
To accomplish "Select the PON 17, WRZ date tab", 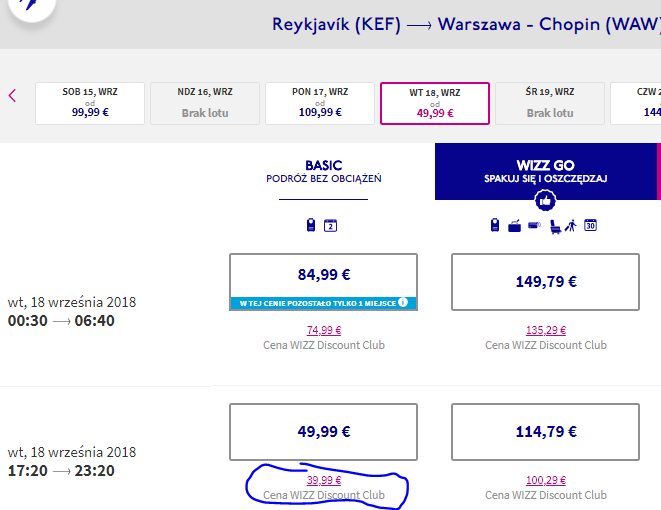I will coord(320,103).
